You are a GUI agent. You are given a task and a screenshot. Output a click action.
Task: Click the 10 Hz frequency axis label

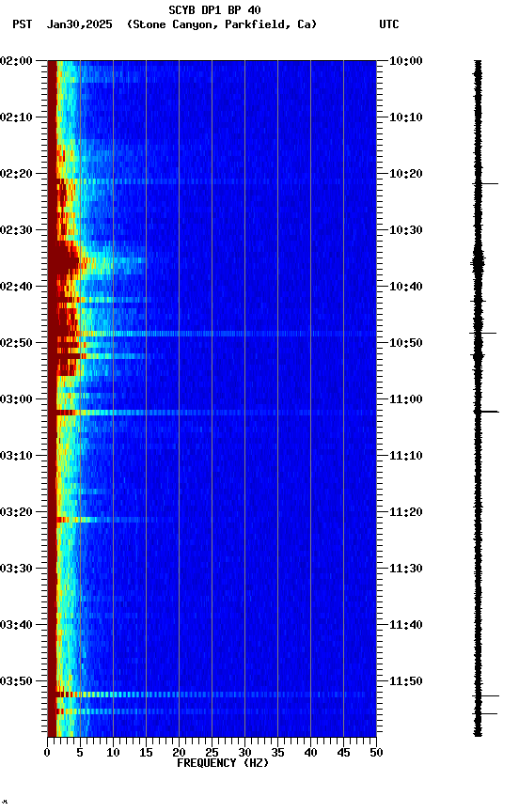tap(113, 753)
